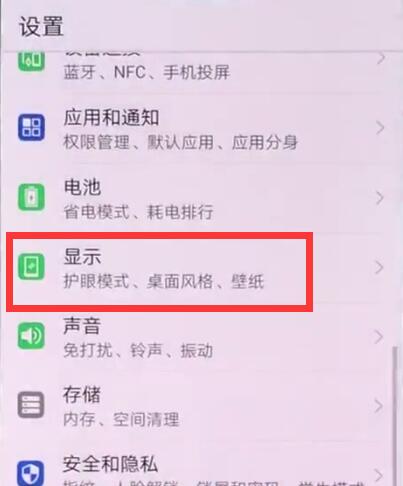Click the vertical scrollbar on right edge

coord(395,415)
